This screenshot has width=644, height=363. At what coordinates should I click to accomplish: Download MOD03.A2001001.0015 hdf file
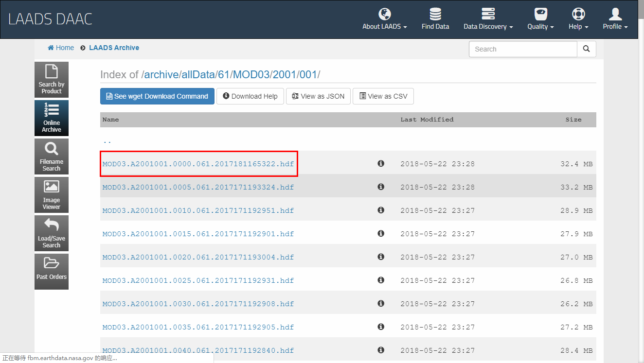click(x=198, y=234)
